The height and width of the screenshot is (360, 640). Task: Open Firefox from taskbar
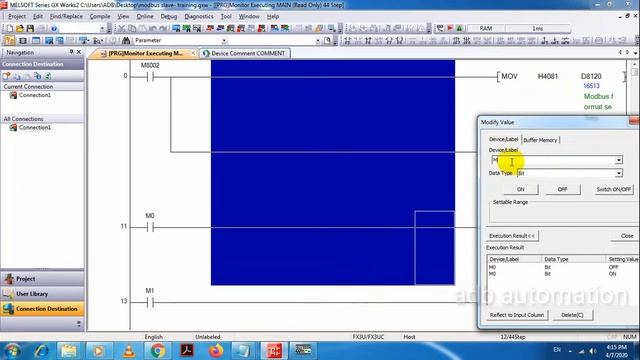point(216,351)
